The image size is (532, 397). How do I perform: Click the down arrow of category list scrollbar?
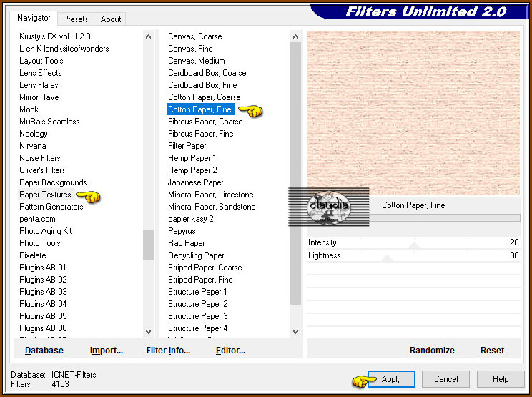click(148, 331)
